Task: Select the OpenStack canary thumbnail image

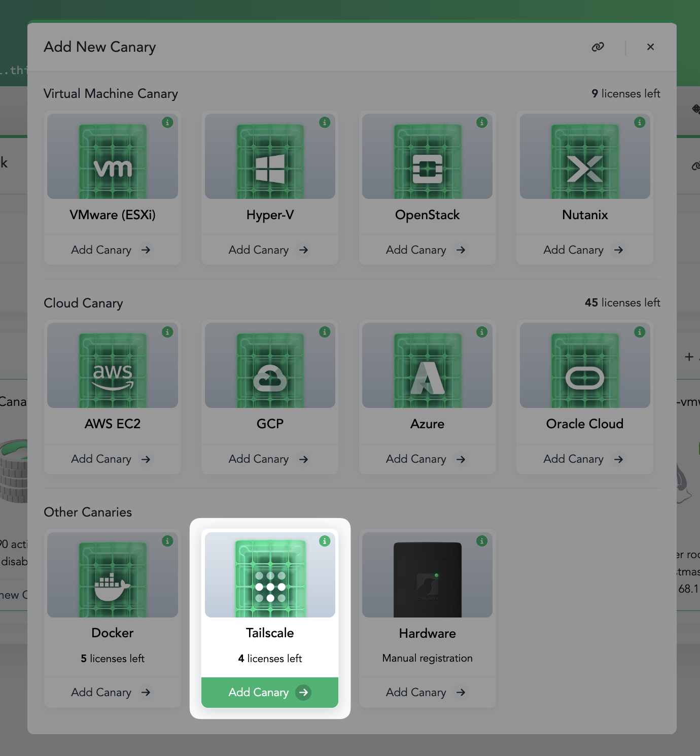Action: coord(427,157)
